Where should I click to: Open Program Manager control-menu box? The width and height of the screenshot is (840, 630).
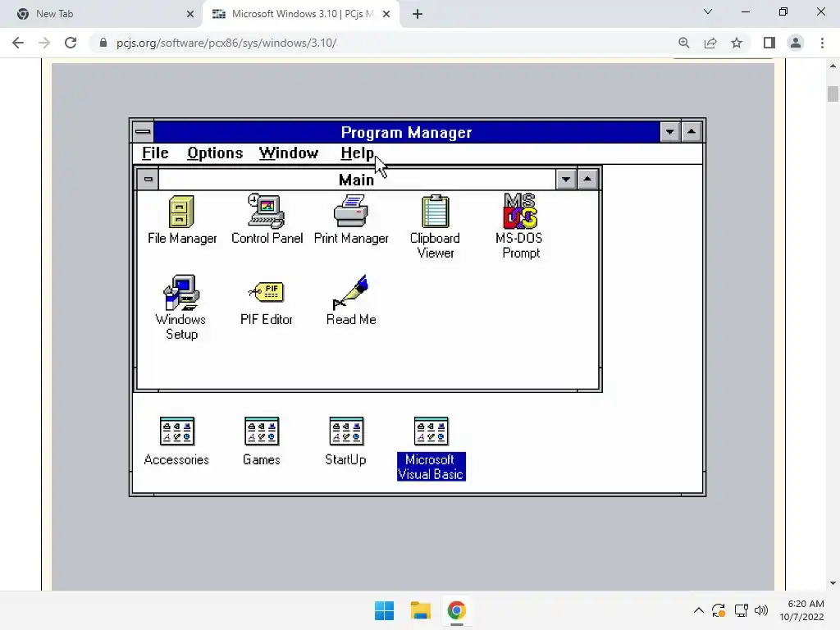coord(143,132)
